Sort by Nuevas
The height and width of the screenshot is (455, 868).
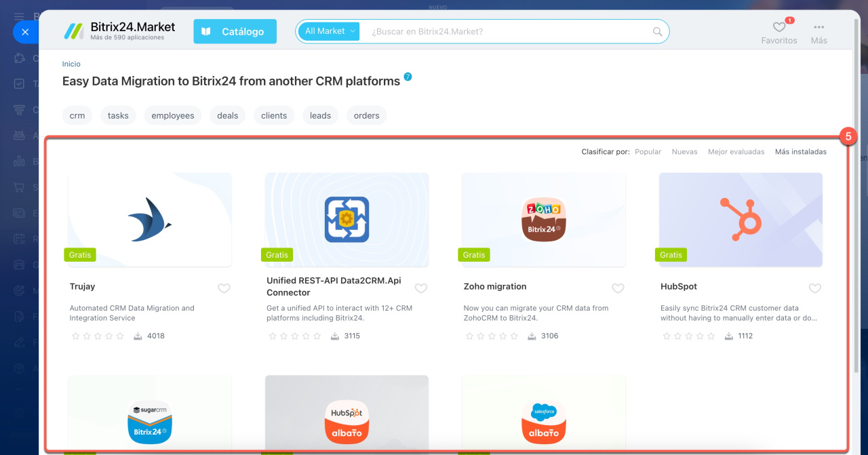click(684, 152)
